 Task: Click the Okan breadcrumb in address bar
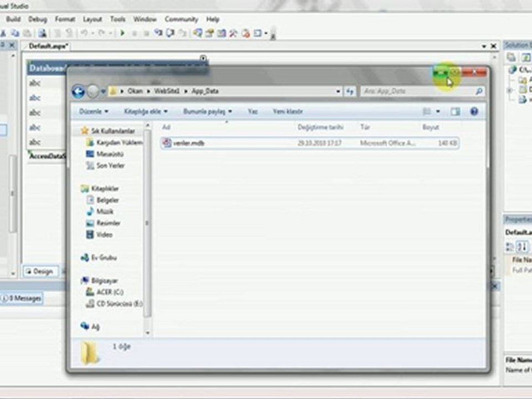pos(135,91)
